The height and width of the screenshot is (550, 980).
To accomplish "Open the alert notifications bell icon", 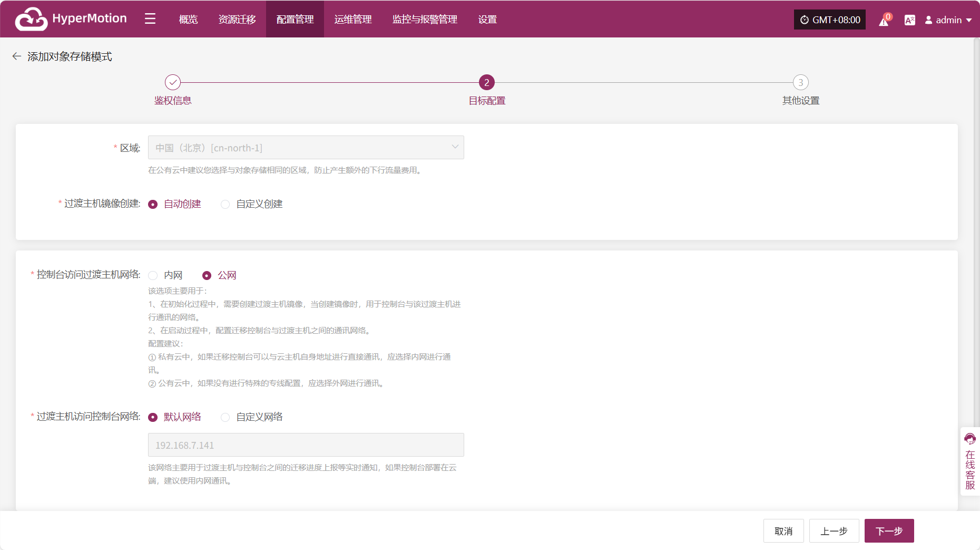I will [884, 20].
